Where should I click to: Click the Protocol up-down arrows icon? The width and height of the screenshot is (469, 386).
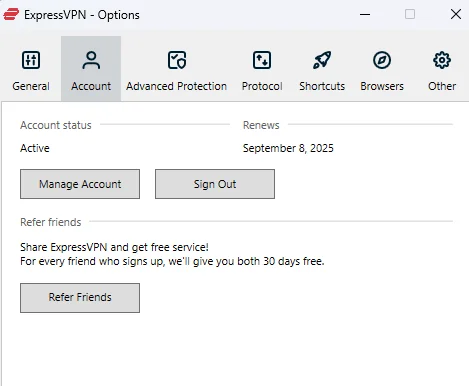tap(262, 60)
